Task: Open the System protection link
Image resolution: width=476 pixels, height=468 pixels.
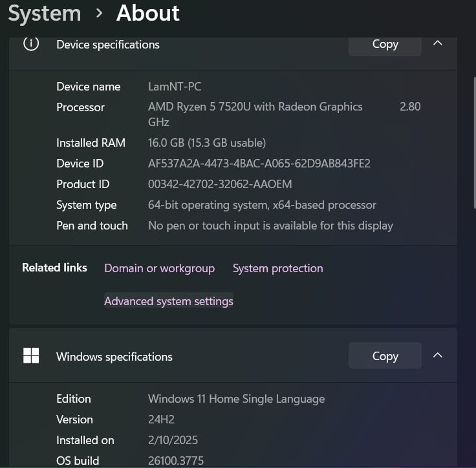Action: (x=277, y=268)
